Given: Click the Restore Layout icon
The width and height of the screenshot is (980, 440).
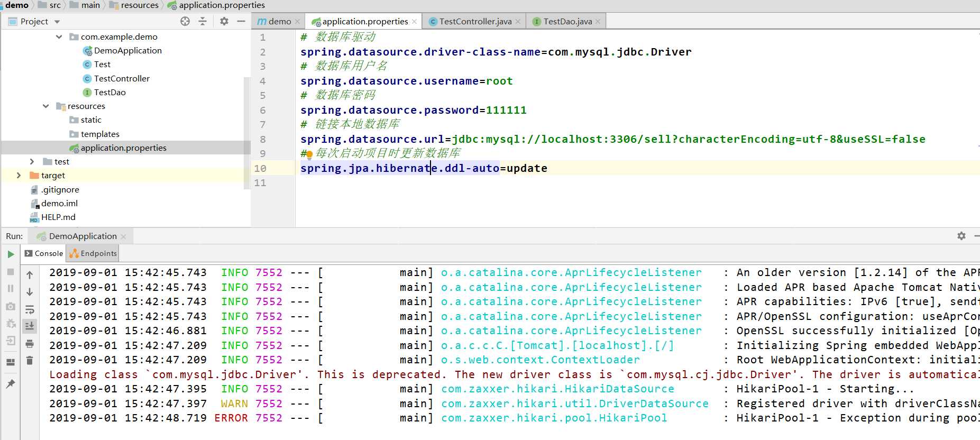Looking at the screenshot, I should (x=11, y=362).
